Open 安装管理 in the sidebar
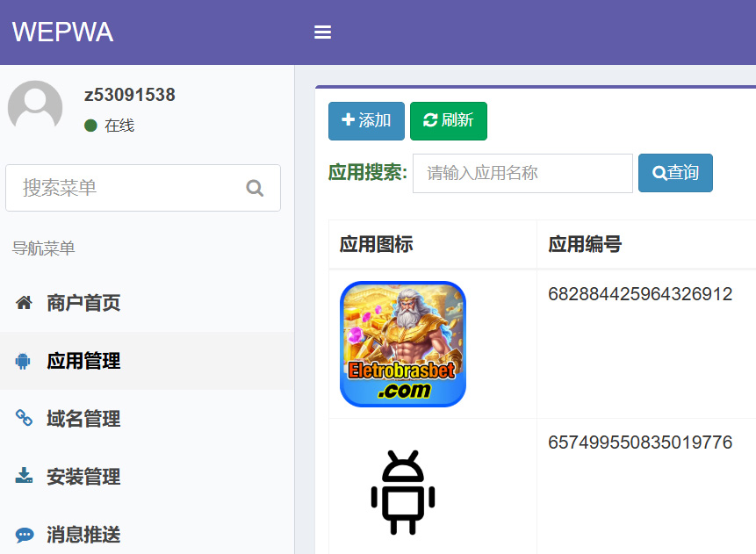756x554 pixels. pyautogui.click(x=147, y=477)
